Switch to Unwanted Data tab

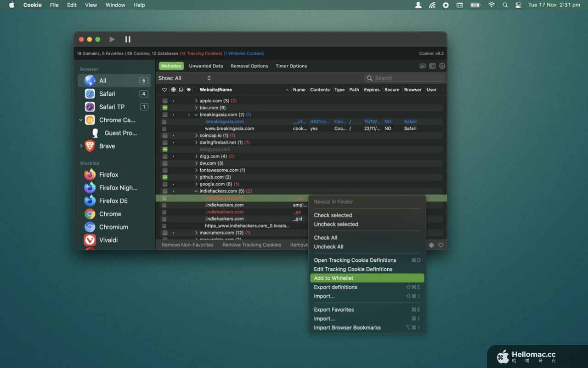pos(206,66)
